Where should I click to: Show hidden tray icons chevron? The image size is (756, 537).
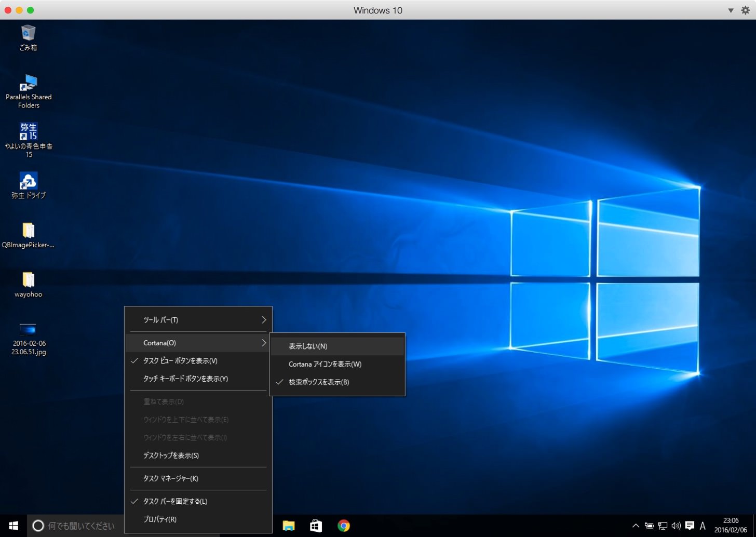point(636,526)
